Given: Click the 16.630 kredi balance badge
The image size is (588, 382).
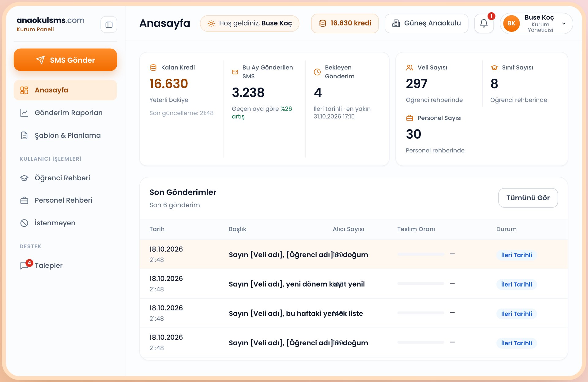Looking at the screenshot, I should coord(345,23).
